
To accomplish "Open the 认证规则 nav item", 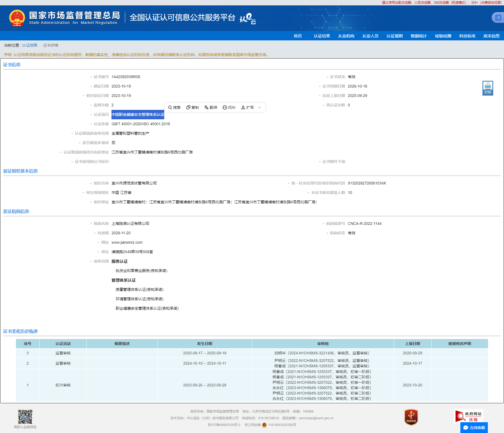I will coord(394,36).
